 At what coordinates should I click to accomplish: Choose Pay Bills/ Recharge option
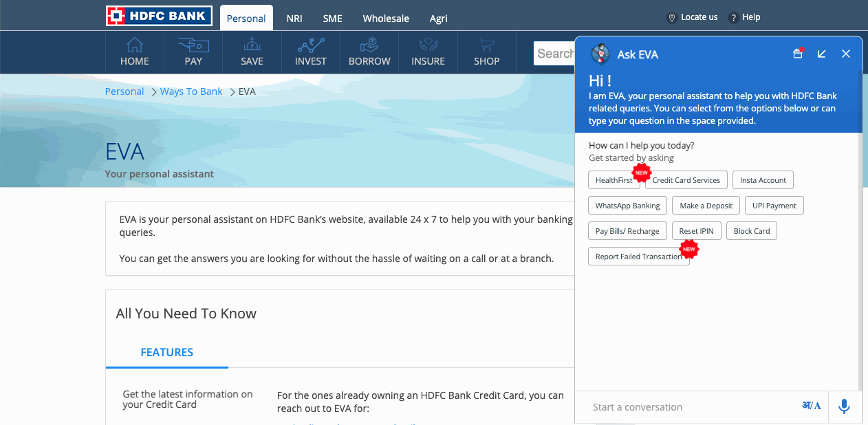pyautogui.click(x=627, y=231)
